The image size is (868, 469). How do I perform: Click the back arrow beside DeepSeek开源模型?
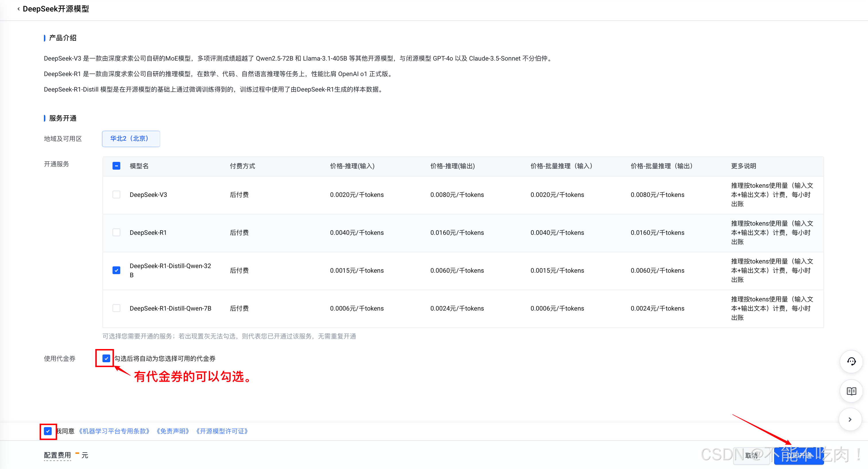pyautogui.click(x=19, y=9)
